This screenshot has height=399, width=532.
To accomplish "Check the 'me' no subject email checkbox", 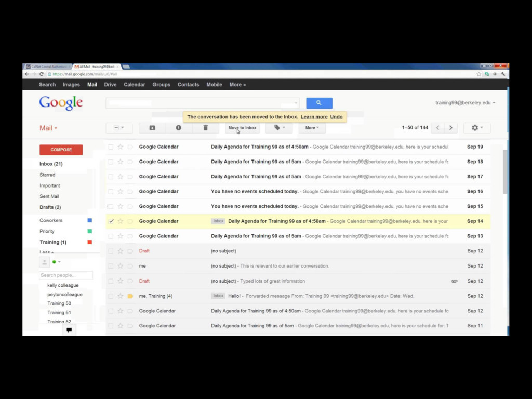I will pos(111,266).
